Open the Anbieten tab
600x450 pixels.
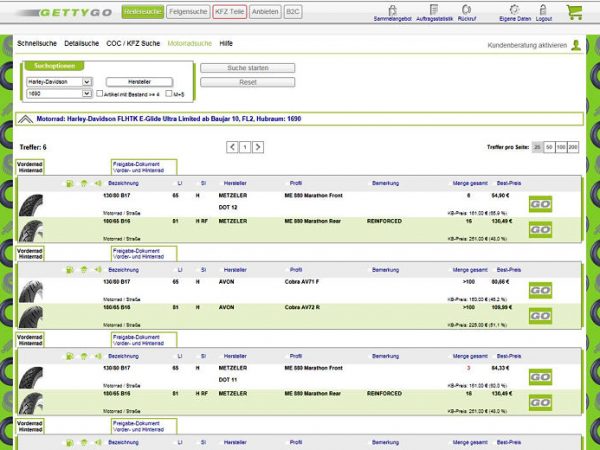click(x=265, y=12)
